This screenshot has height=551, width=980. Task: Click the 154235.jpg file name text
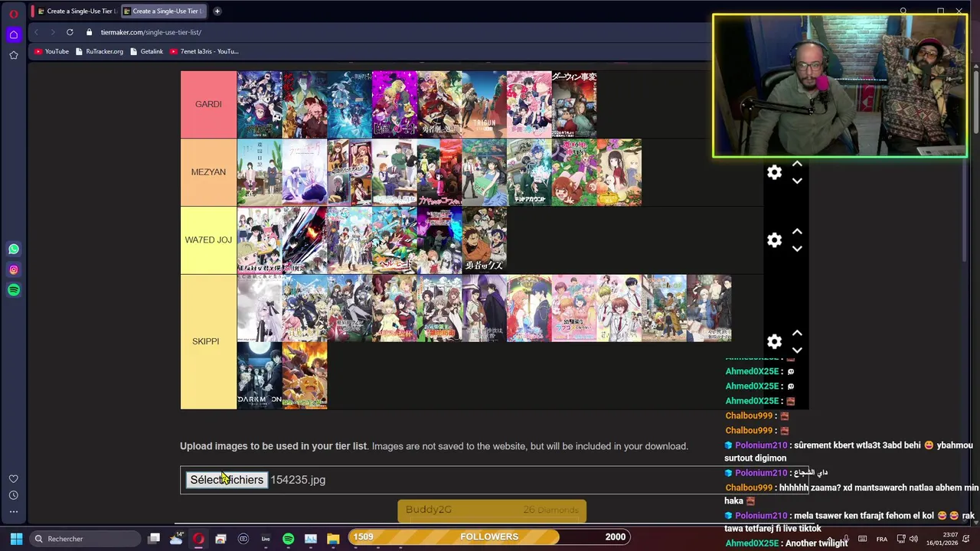pos(298,480)
